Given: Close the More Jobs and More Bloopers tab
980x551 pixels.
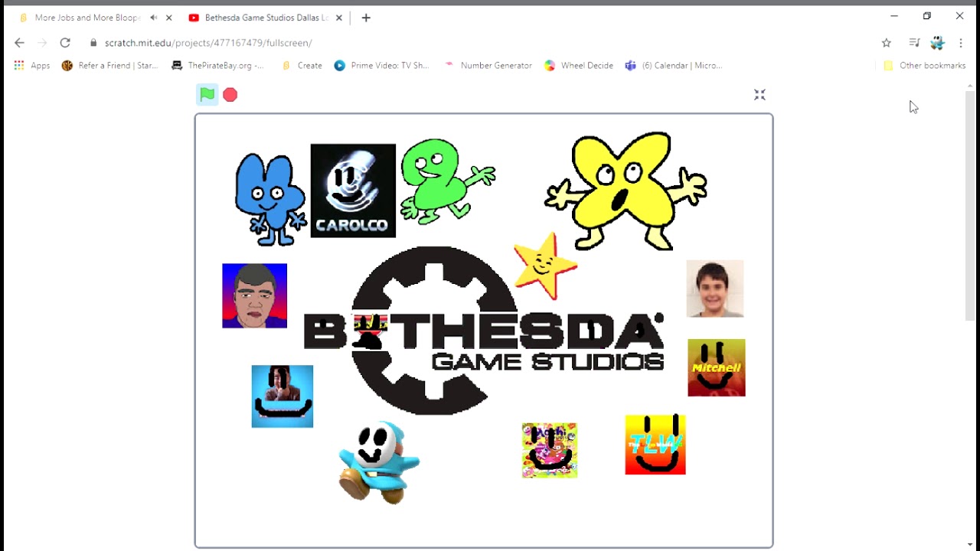Looking at the screenshot, I should (169, 18).
